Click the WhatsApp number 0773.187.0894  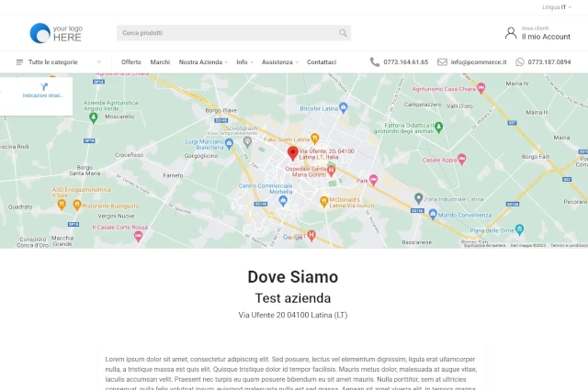(x=549, y=62)
